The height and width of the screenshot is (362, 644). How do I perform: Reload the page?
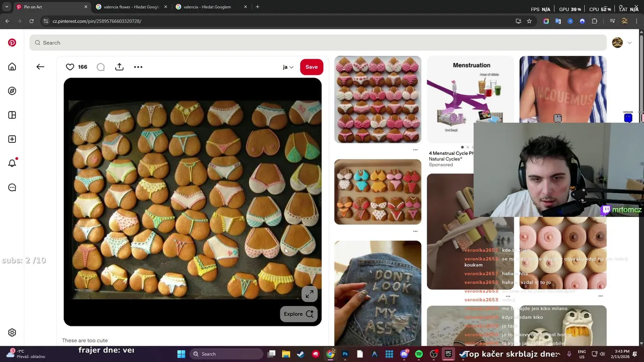pos(31,21)
